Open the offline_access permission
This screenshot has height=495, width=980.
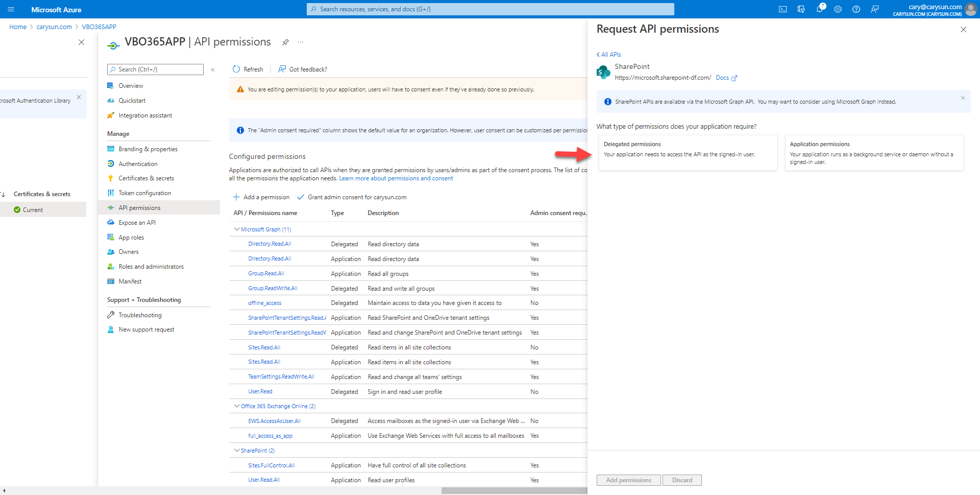264,303
